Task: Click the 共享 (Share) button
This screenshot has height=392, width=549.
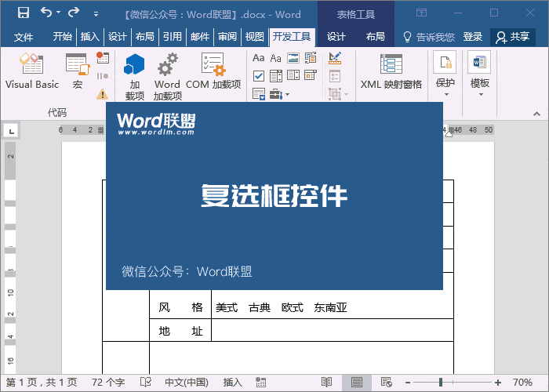Action: (513, 37)
